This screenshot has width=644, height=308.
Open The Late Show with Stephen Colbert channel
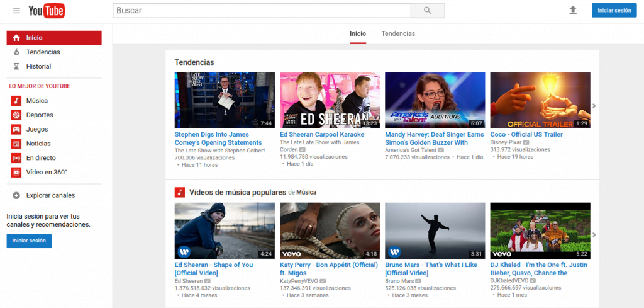219,151
